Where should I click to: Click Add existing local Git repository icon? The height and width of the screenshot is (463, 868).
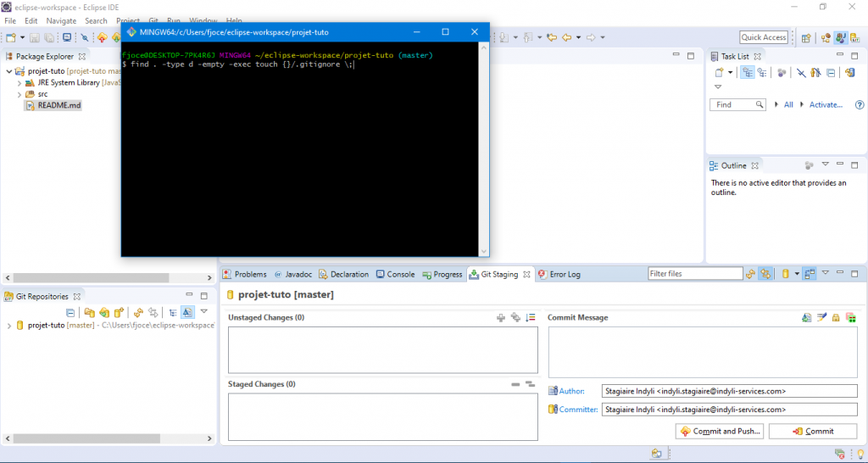coord(89,312)
